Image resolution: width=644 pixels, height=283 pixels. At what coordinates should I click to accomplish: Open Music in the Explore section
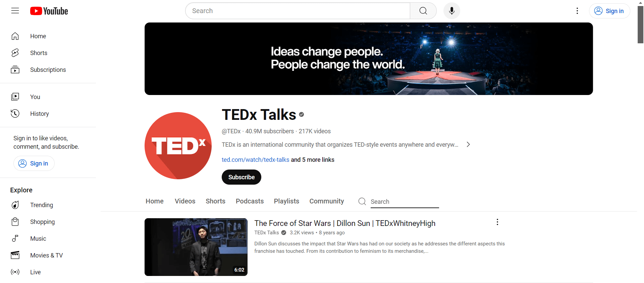(38, 239)
